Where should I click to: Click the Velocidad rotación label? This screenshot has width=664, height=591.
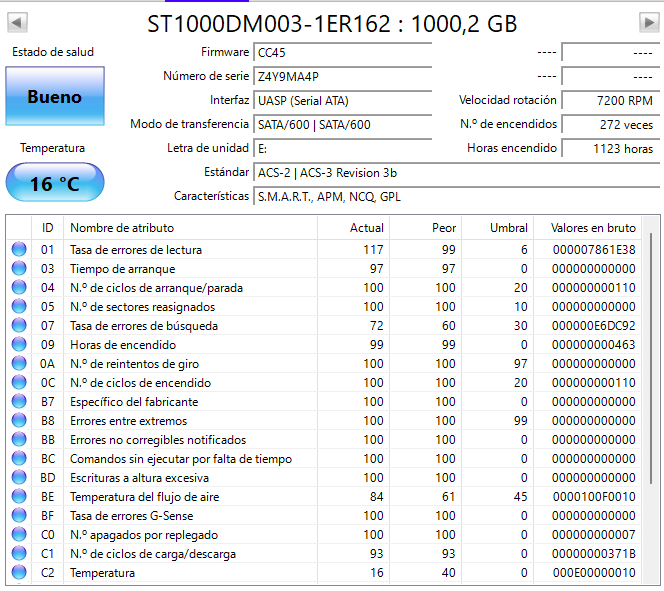[x=508, y=100]
